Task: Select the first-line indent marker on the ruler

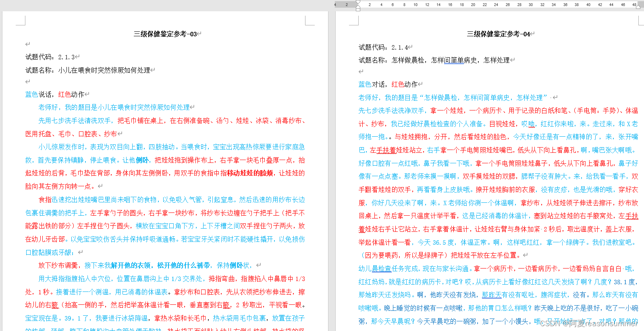Action: [x=358, y=2]
